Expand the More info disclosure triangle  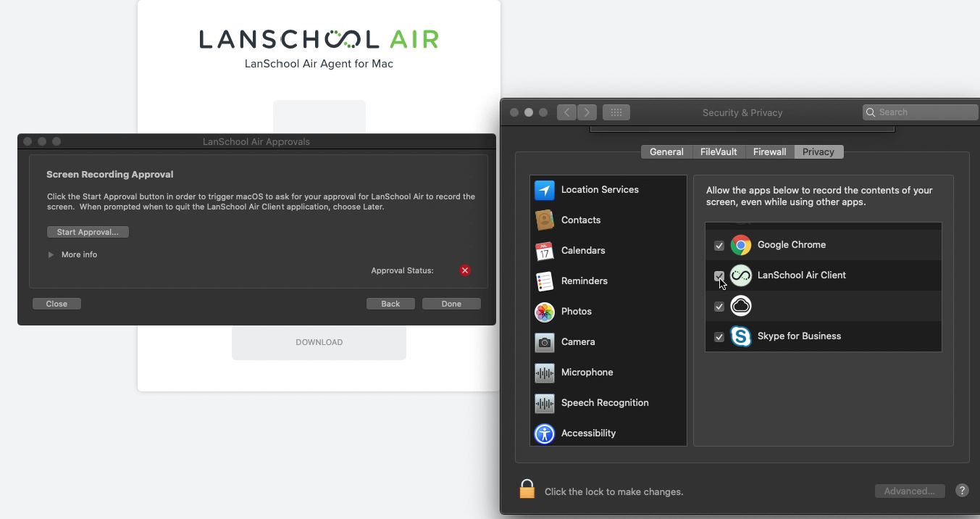click(x=51, y=254)
